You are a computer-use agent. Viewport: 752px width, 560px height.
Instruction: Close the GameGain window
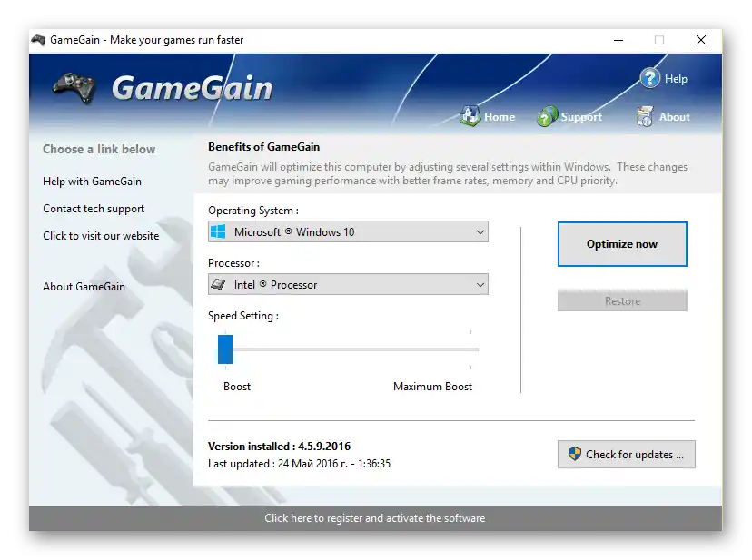700,40
